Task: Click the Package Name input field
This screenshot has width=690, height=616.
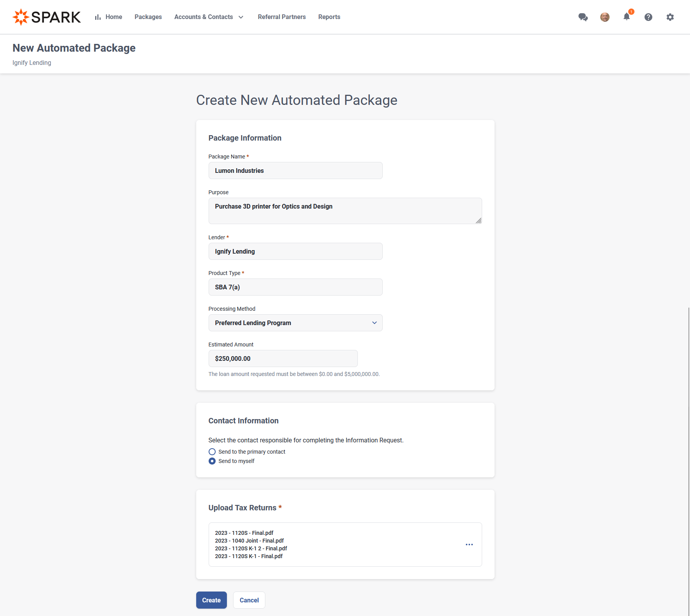Action: [x=295, y=171]
